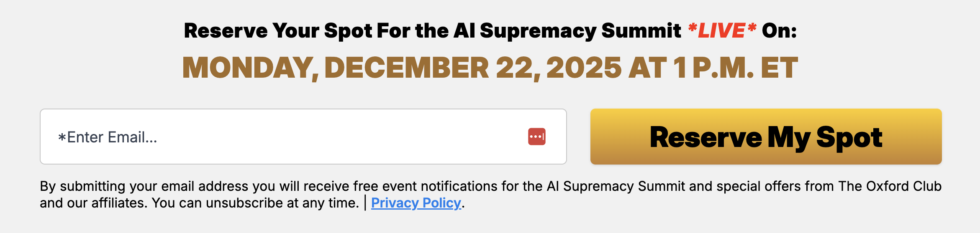Click the word "unsubscribe" in the disclaimer
980x233 pixels.
pyautogui.click(x=244, y=203)
